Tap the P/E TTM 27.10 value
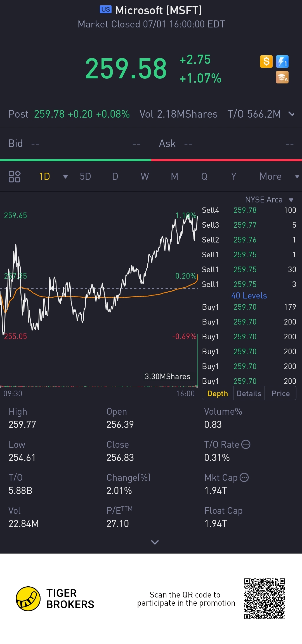Viewport: 302px width, 644px height. tap(117, 524)
